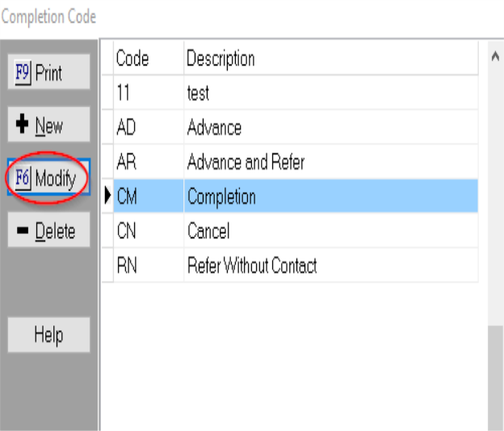The height and width of the screenshot is (431, 504).
Task: Click the F6 key icon on Modify
Action: click(23, 178)
